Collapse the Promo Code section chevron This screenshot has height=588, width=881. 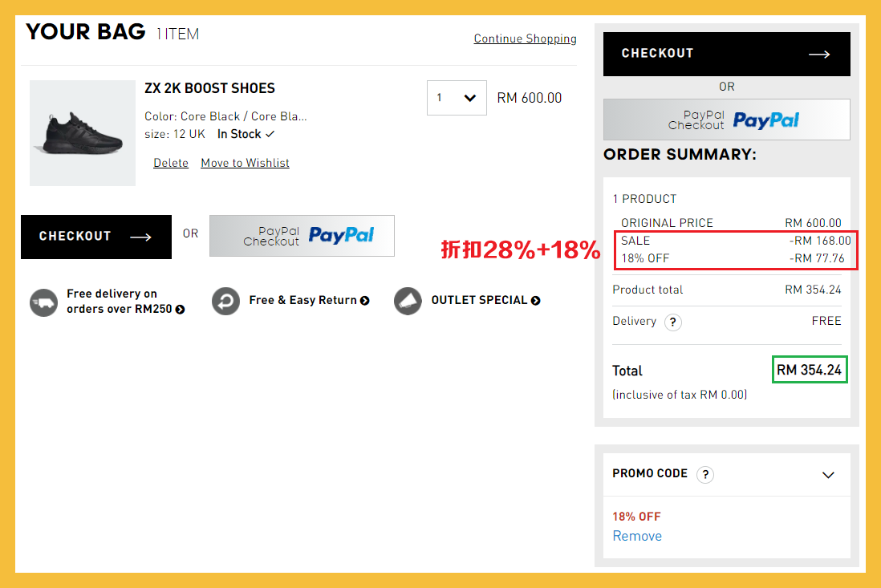click(829, 475)
